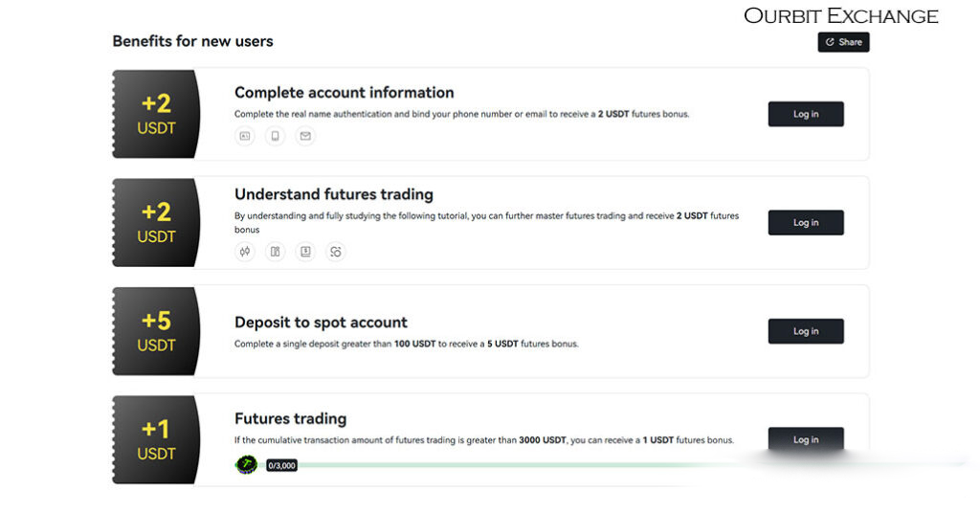Click the +5 USDT deposit coupon

pyautogui.click(x=156, y=331)
